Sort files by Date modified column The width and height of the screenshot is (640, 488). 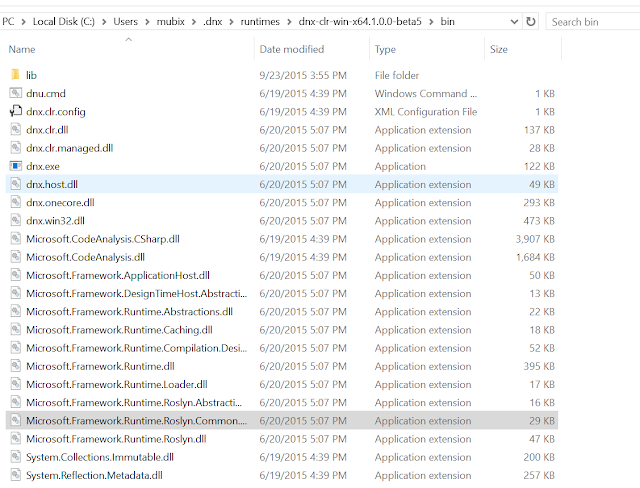point(312,49)
